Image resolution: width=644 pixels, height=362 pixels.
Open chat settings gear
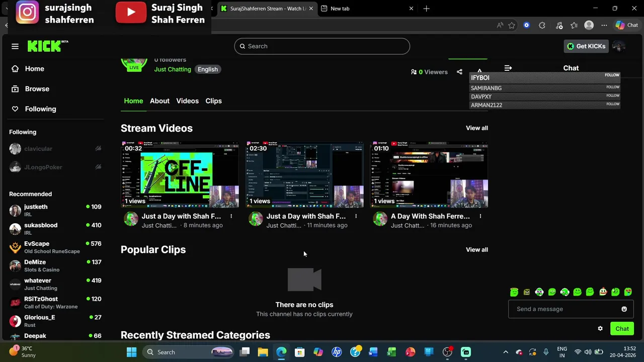pos(600,329)
